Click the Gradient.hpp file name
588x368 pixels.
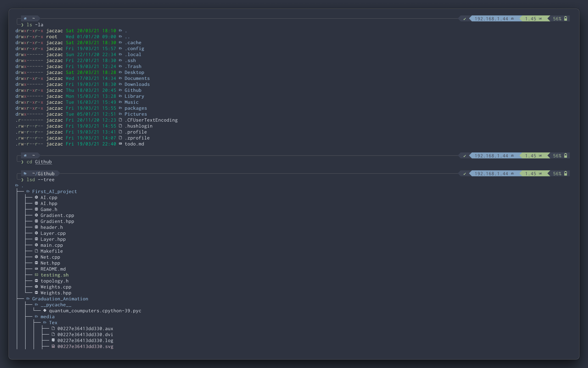click(57, 221)
